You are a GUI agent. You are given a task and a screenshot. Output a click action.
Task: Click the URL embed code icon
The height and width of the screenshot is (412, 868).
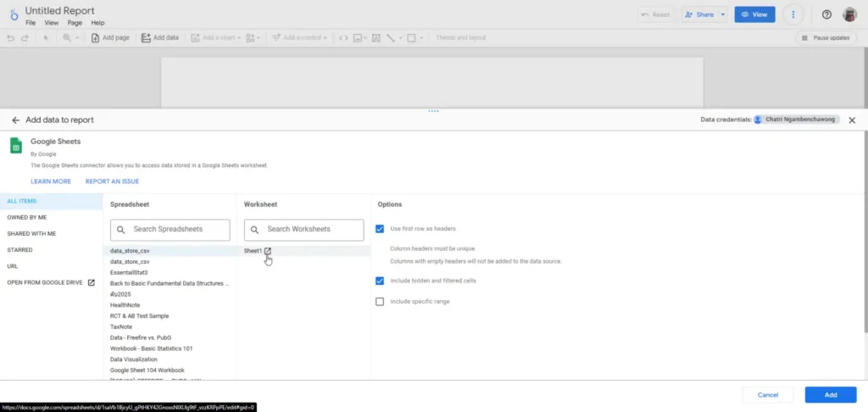click(x=343, y=37)
